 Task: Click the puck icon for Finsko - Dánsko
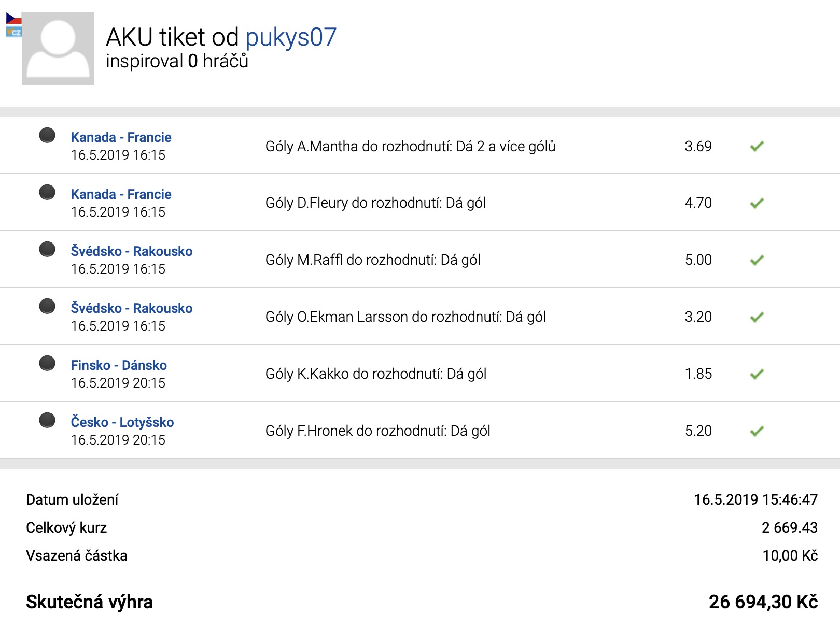pos(47,364)
